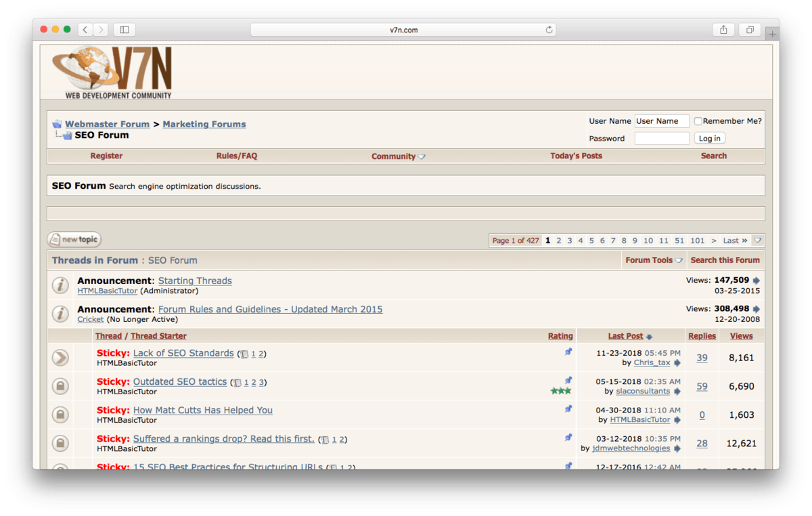Image resolution: width=812 pixels, height=516 pixels.
Task: Open the Community dropdown menu
Action: pos(398,156)
